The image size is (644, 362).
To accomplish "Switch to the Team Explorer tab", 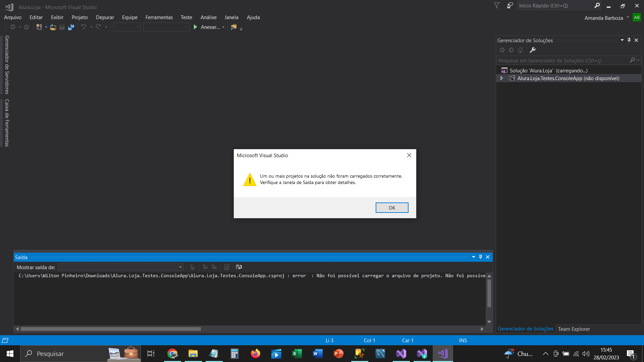I will pos(574,329).
